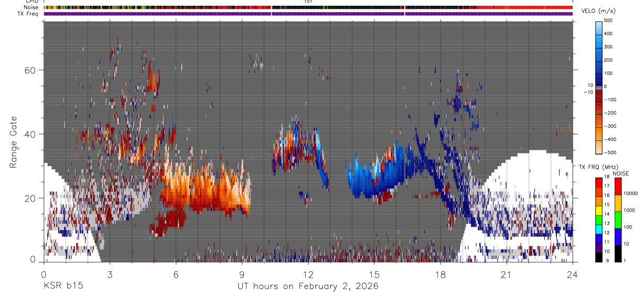Click the 'UT hours on February 2, 2026' label
This screenshot has width=644, height=297.
[308, 287]
